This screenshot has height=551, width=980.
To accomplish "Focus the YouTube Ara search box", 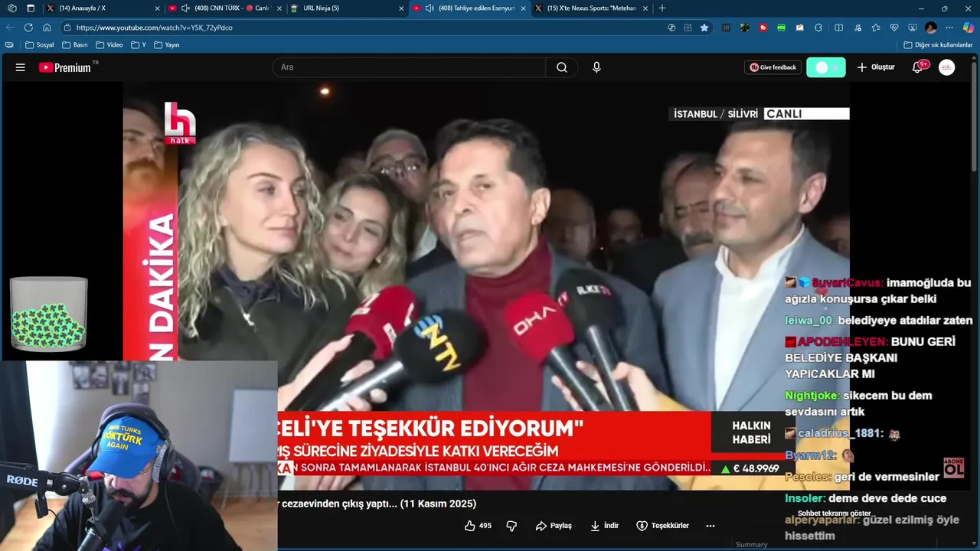I will tap(409, 67).
